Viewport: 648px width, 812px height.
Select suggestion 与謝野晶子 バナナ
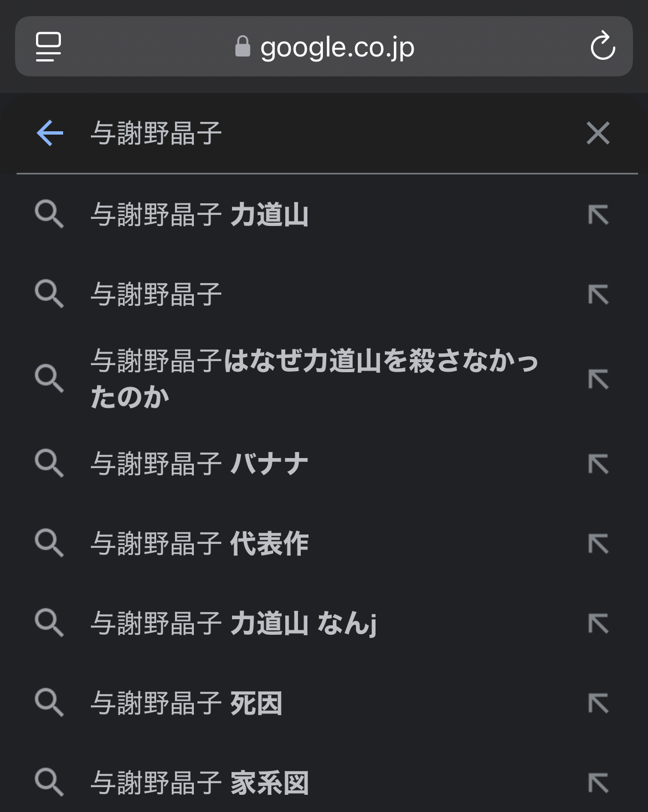pos(199,464)
